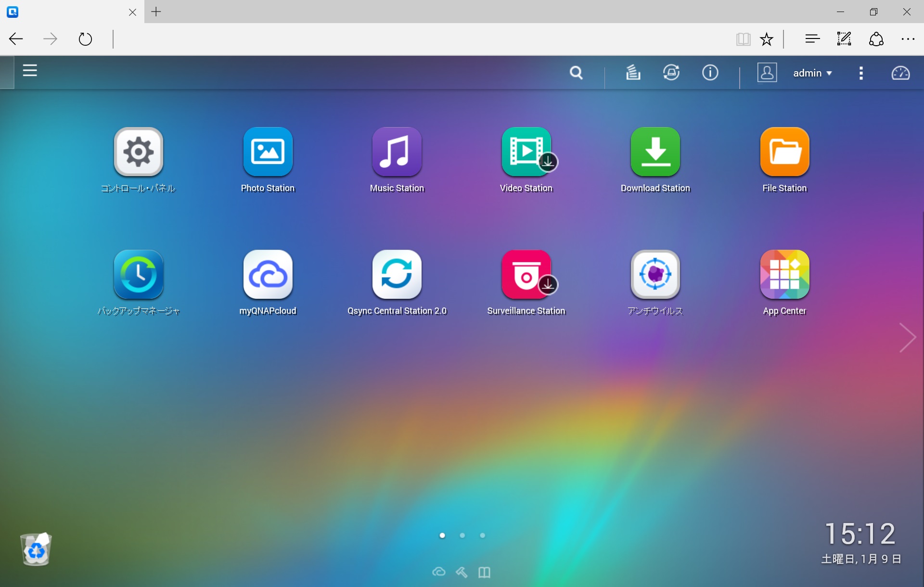Open external devices icon in QTS toolbar
The image size is (924, 587).
pyautogui.click(x=671, y=73)
